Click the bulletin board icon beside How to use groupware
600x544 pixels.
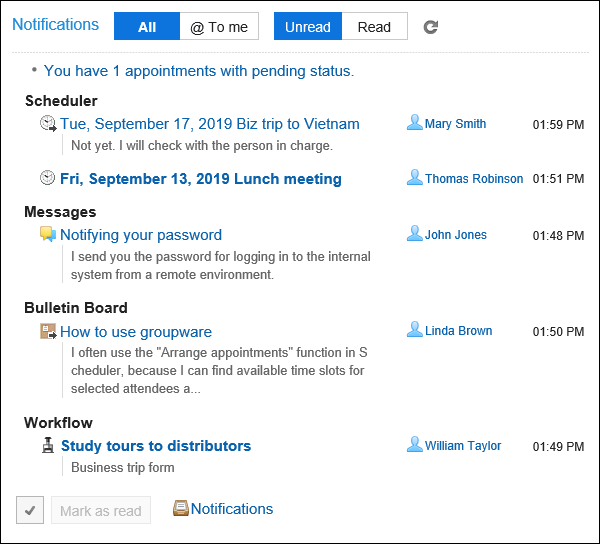[x=48, y=331]
